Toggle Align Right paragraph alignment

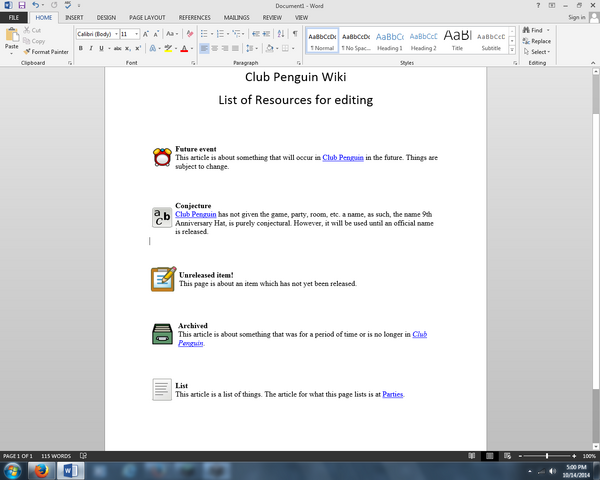click(225, 48)
